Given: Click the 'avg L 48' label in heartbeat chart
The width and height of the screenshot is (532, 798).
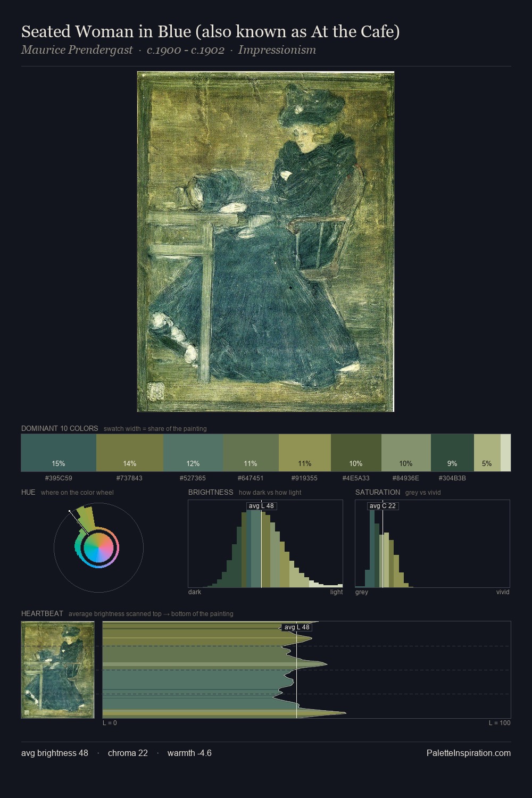Looking at the screenshot, I should (x=297, y=627).
